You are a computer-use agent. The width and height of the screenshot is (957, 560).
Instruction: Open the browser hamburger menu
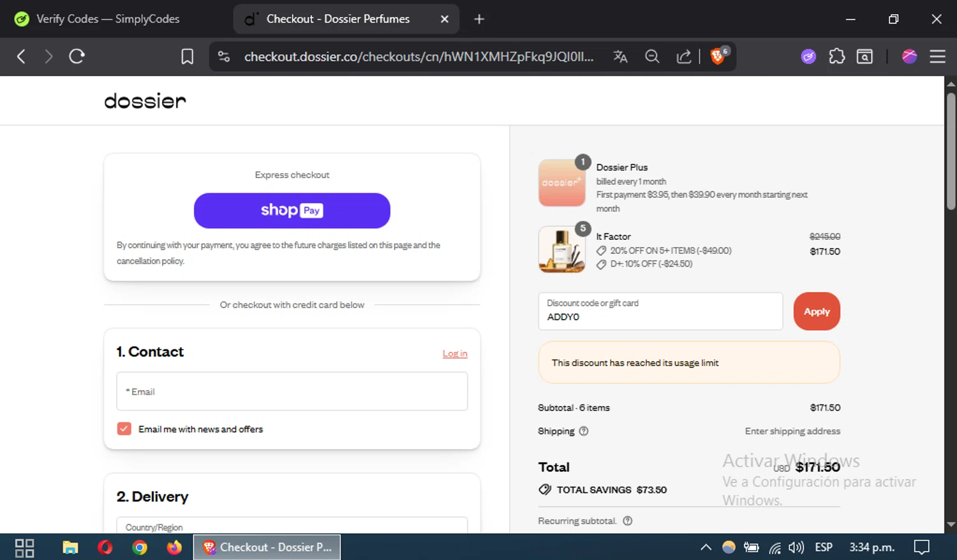point(937,57)
